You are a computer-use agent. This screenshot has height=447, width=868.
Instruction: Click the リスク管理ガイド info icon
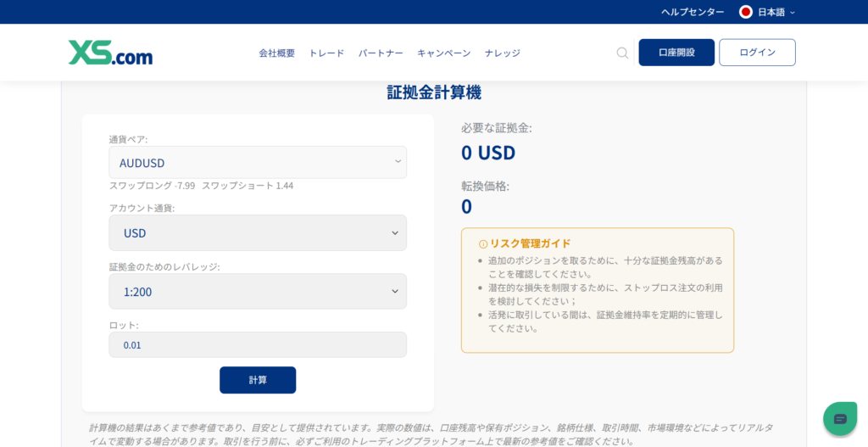(x=482, y=243)
